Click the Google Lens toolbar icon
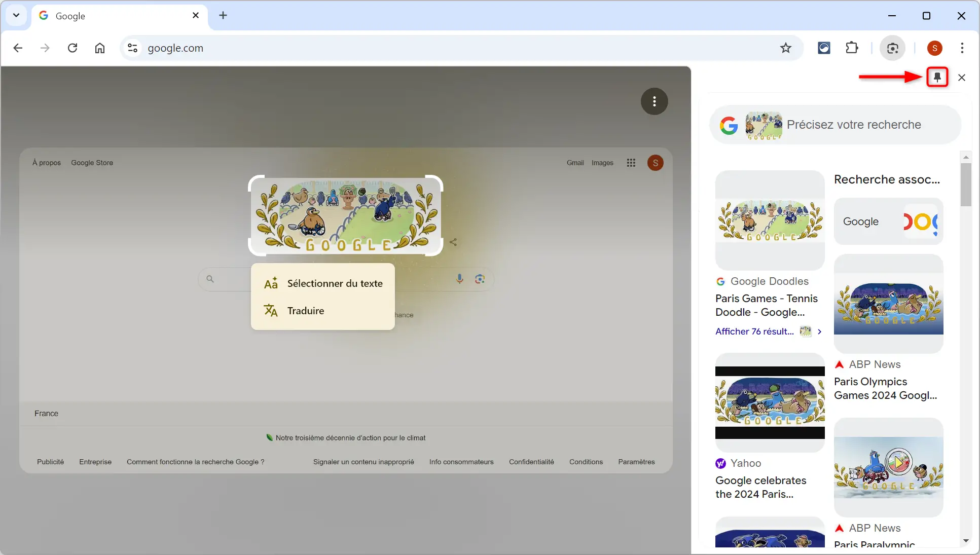980x555 pixels. tap(893, 48)
